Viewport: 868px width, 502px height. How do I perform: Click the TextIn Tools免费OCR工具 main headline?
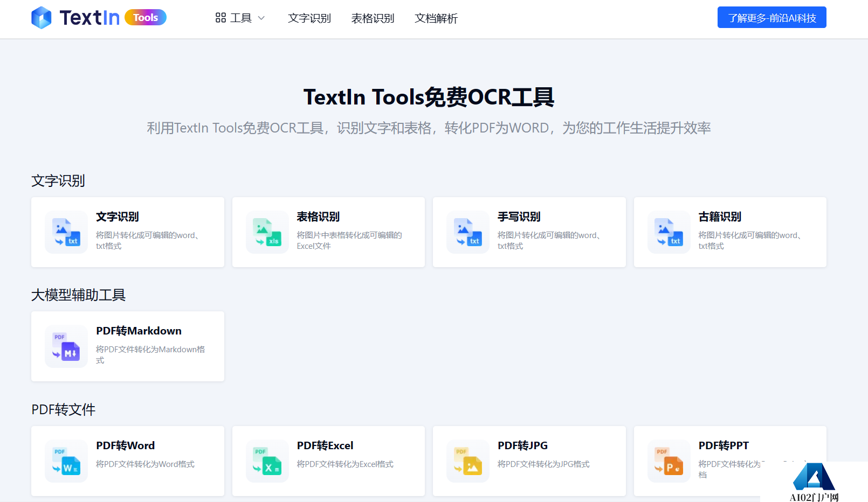[x=429, y=97]
